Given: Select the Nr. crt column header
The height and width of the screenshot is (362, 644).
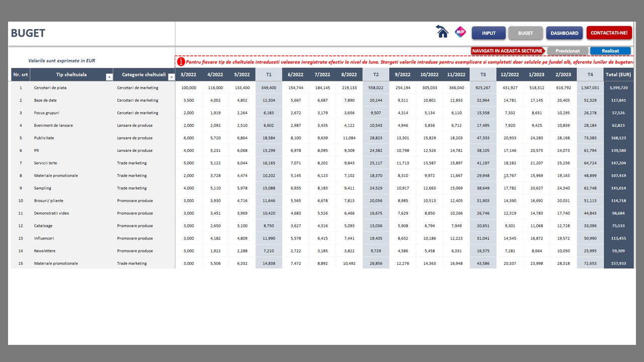Looking at the screenshot, I should point(21,75).
